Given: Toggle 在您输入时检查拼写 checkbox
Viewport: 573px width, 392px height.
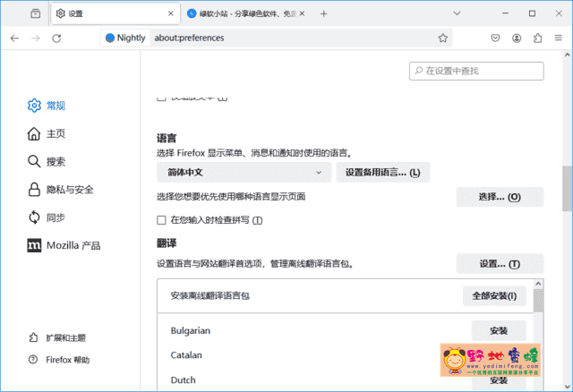Looking at the screenshot, I should [161, 220].
